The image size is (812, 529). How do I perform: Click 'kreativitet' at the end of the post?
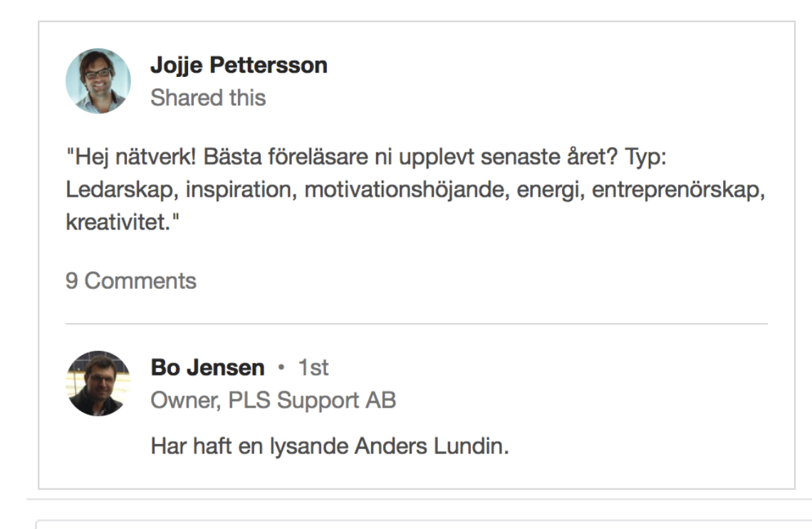pyautogui.click(x=118, y=222)
